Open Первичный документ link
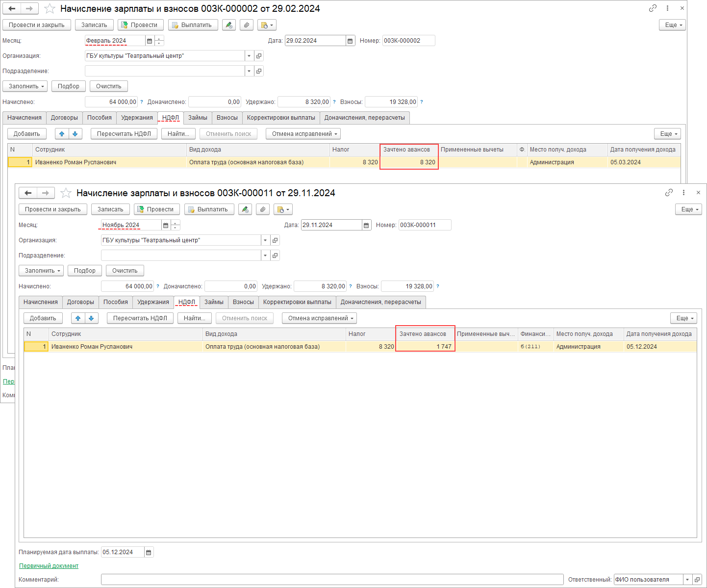 (49, 566)
